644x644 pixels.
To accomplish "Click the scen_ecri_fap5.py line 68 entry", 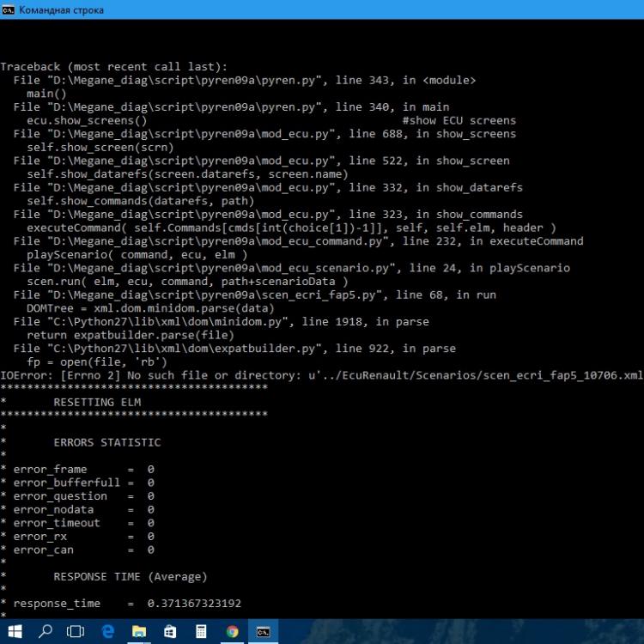I will (x=255, y=295).
